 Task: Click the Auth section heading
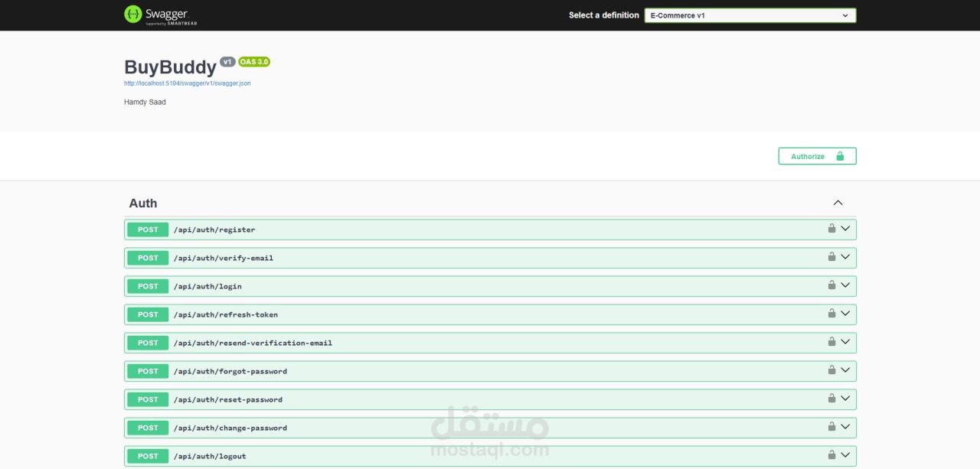pos(143,203)
